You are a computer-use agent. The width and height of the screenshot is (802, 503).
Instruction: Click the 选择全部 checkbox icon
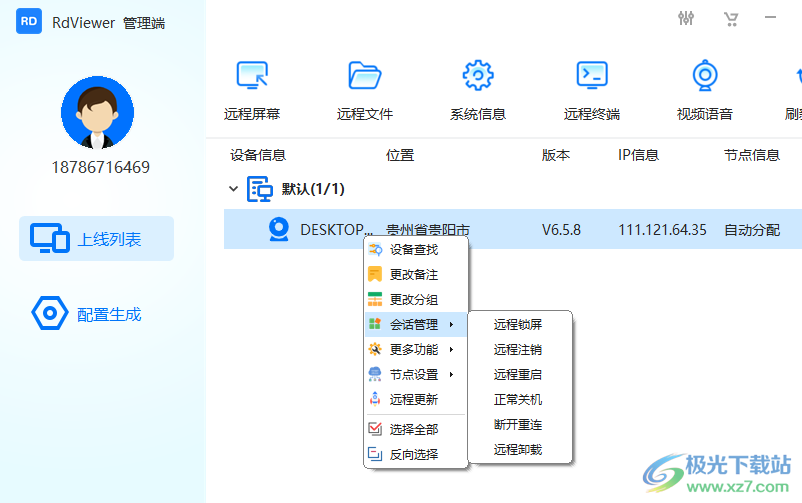point(375,428)
